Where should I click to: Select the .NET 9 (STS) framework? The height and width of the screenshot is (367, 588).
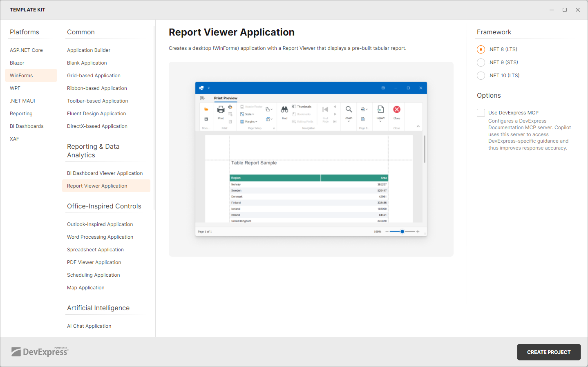click(x=481, y=62)
